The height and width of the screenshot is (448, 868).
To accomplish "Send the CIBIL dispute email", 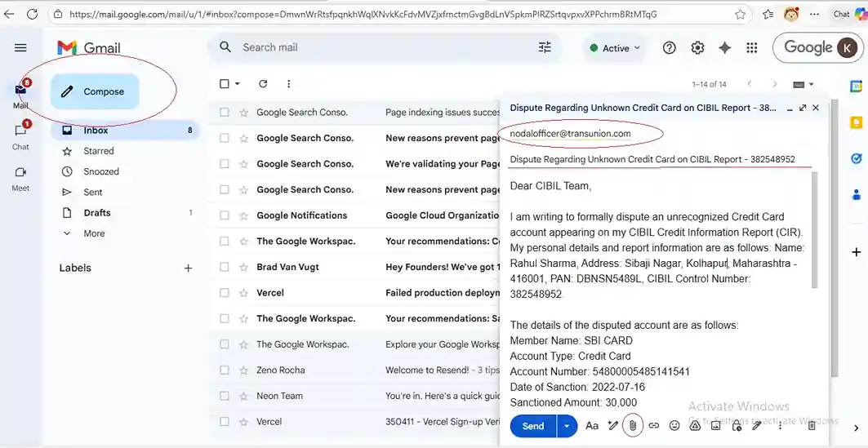I will coord(532,426).
